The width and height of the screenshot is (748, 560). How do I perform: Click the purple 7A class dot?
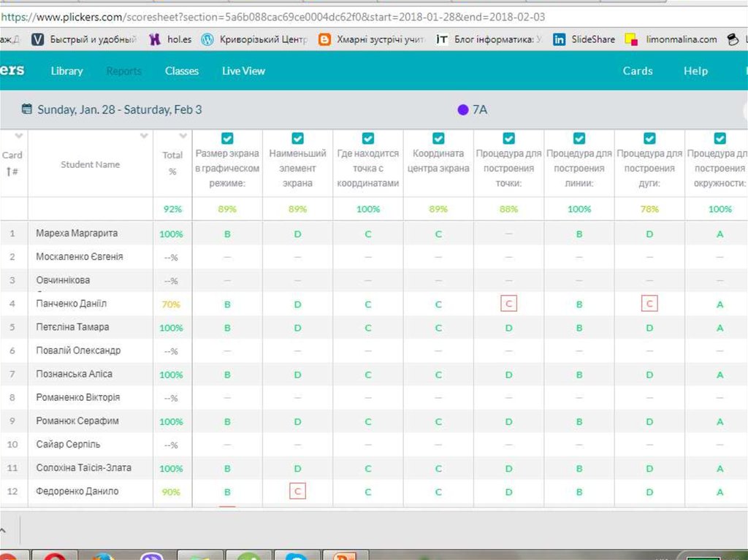[462, 110]
